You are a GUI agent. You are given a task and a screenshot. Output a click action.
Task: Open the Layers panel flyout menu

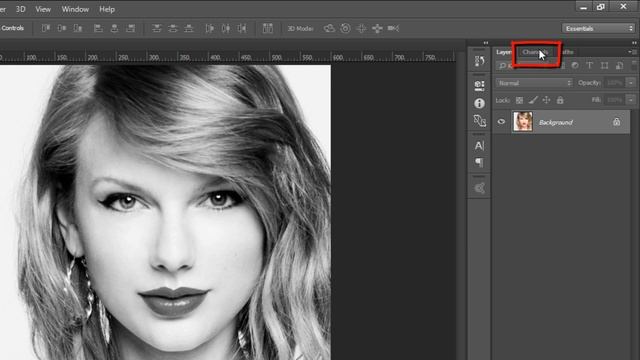pos(632,52)
